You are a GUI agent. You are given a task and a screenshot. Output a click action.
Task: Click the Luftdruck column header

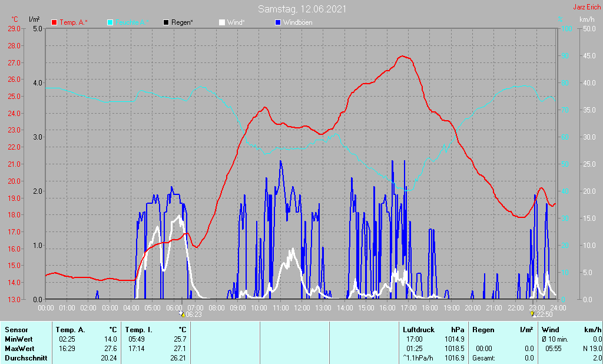point(418,330)
